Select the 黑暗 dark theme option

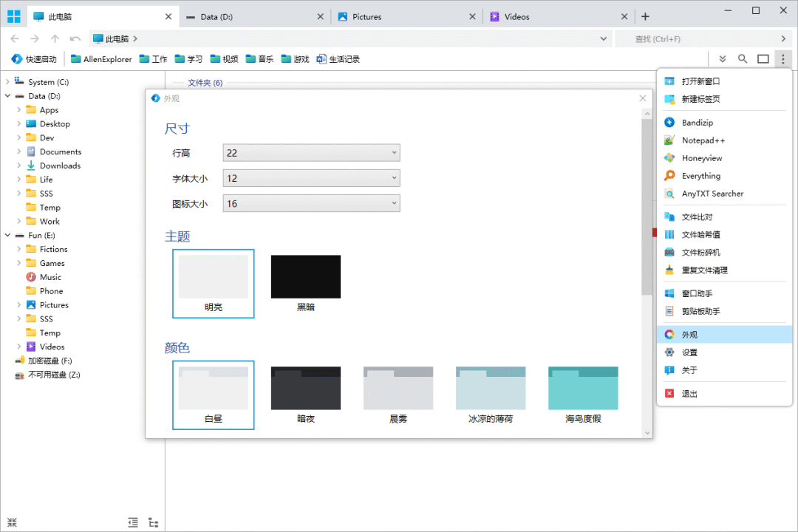(305, 283)
